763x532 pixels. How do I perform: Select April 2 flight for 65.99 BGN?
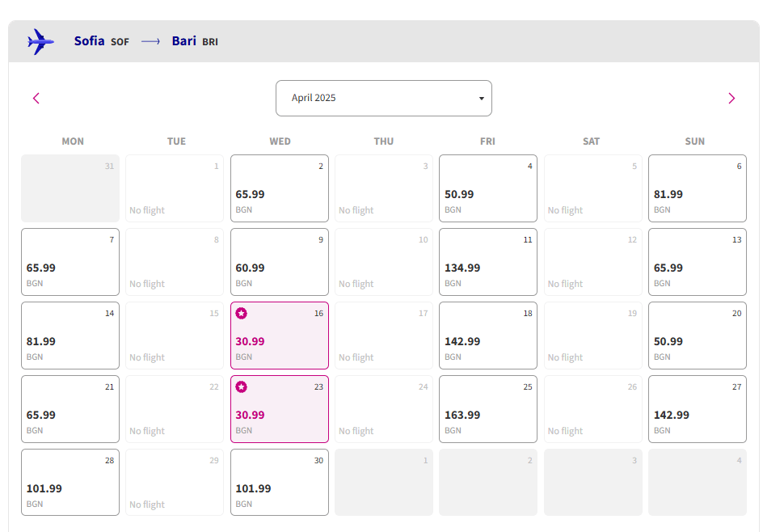point(280,188)
